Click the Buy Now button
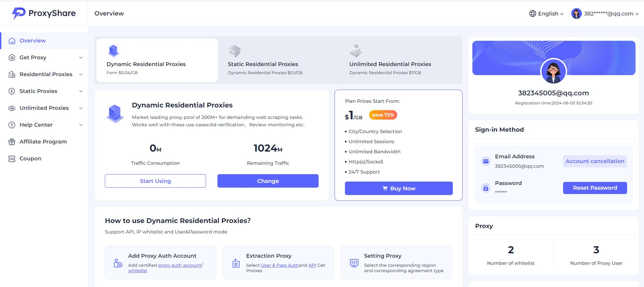 point(399,188)
